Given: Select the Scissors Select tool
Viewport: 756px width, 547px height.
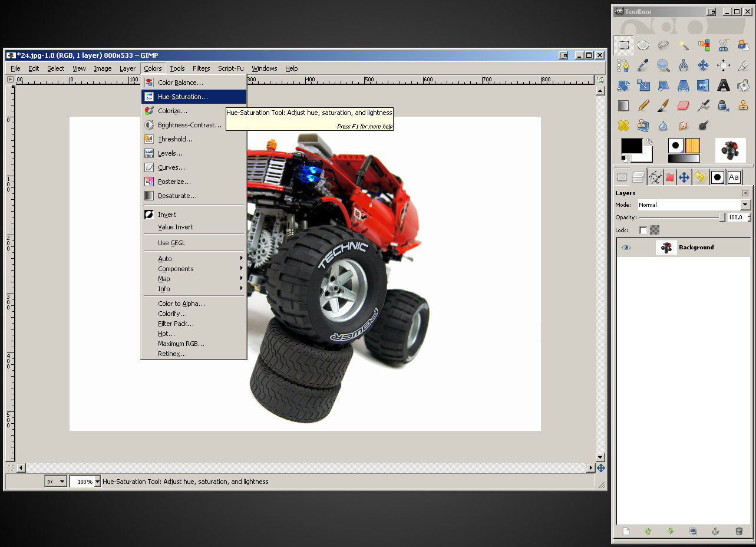Looking at the screenshot, I should pos(724,45).
